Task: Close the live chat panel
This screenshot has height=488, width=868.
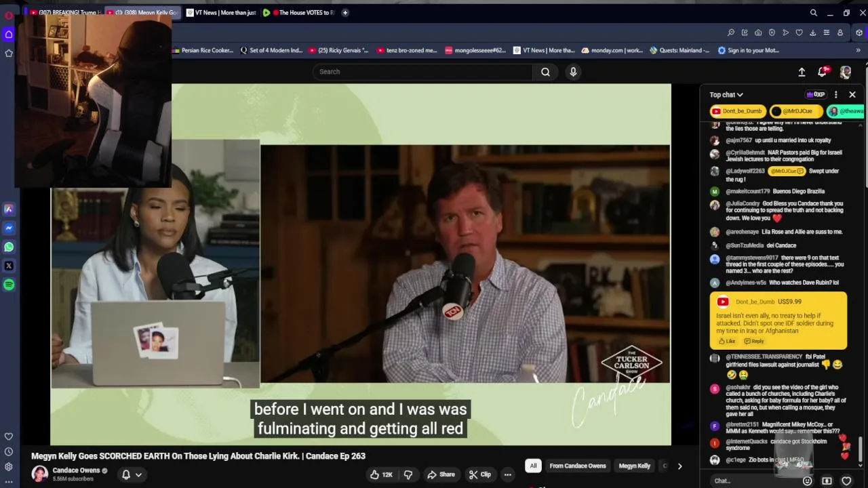Action: pyautogui.click(x=852, y=95)
